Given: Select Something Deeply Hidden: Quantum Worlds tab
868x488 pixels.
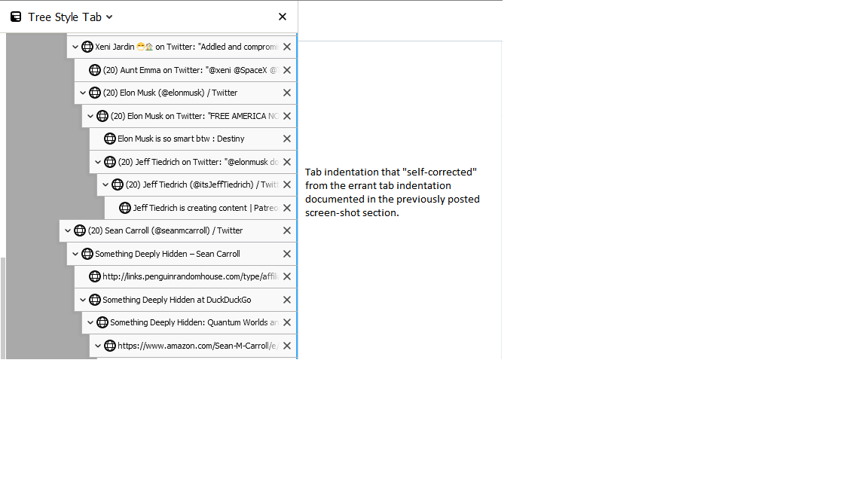Looking at the screenshot, I should 189,322.
